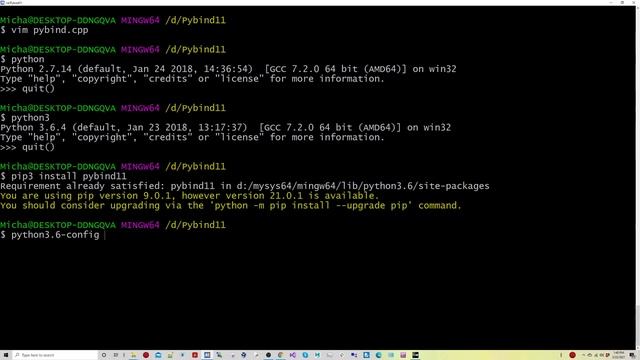Screen dimensions: 640x360
Task: Click the taskbar search box
Action: coord(55,355)
